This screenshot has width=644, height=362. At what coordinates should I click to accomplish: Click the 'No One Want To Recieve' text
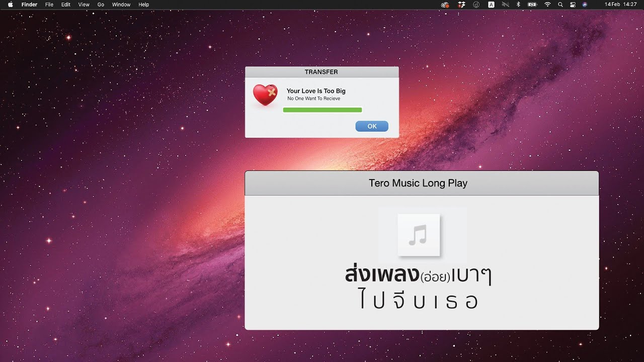[313, 99]
